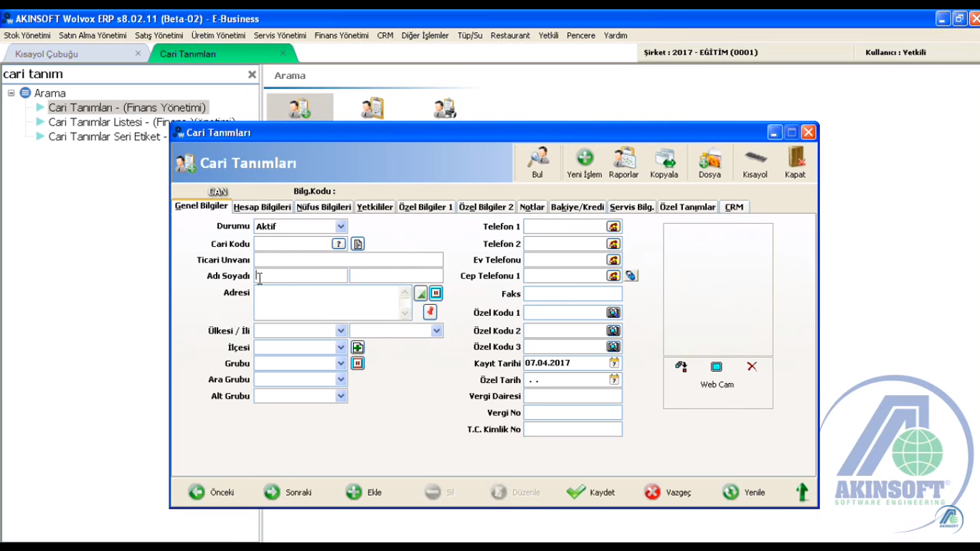Open the Durumu dropdown showing Aktif

coord(341,227)
